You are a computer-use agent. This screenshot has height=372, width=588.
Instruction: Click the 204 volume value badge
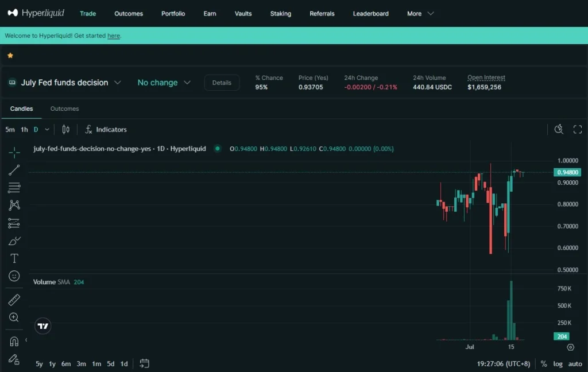point(562,336)
